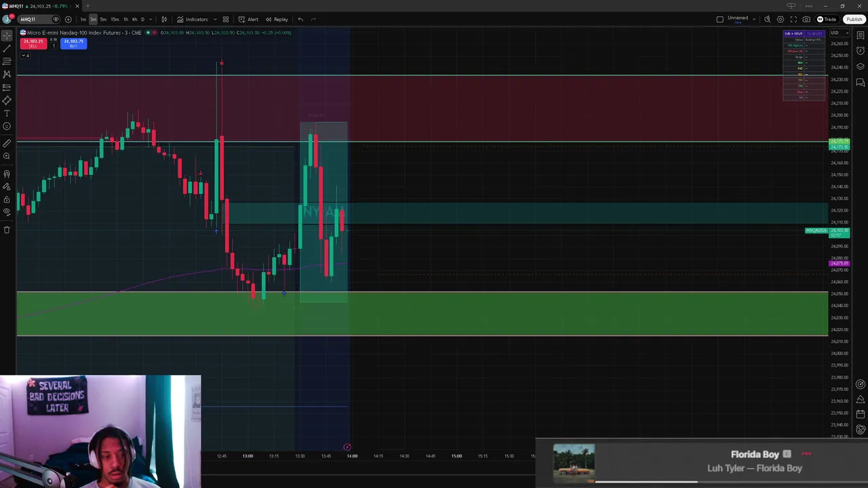Viewport: 868px width, 488px height.
Task: Switch to the daily D timeframe
Action: (x=142, y=19)
